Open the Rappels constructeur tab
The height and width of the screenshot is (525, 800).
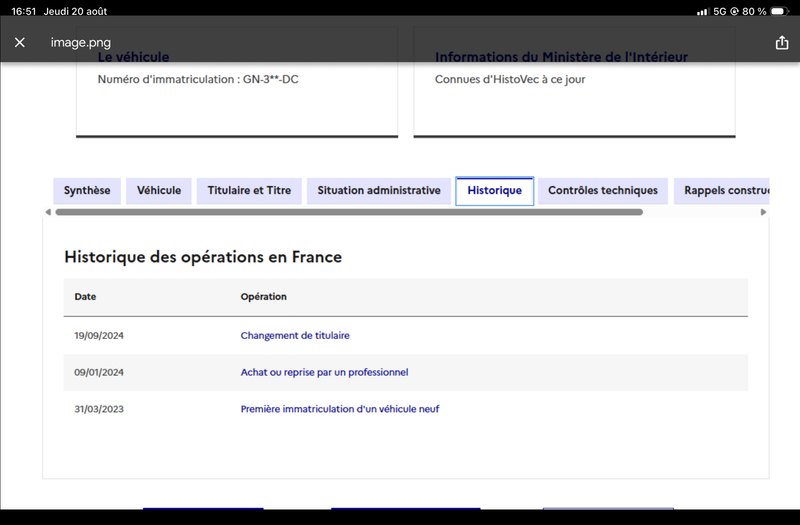tap(721, 190)
